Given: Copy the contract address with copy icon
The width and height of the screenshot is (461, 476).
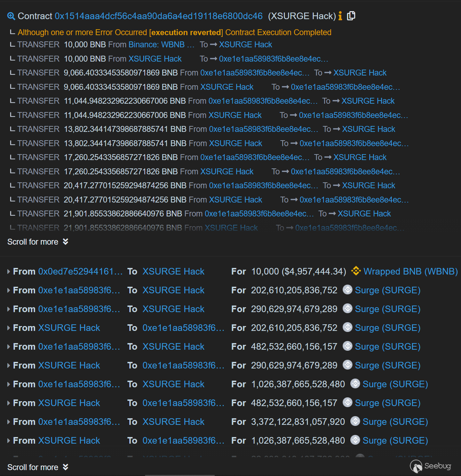Looking at the screenshot, I should coord(351,16).
